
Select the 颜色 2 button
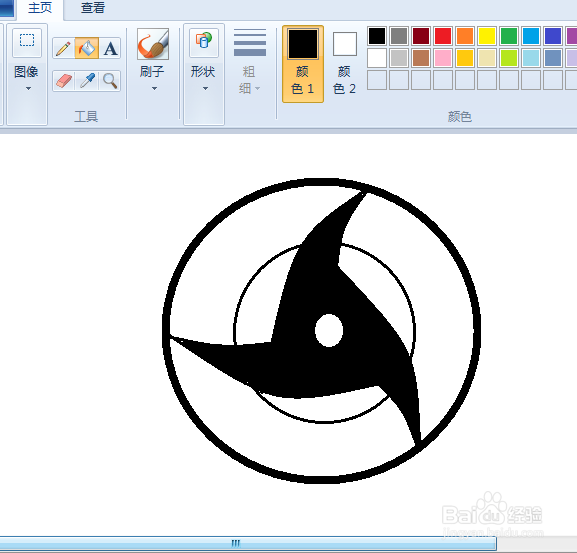click(345, 64)
